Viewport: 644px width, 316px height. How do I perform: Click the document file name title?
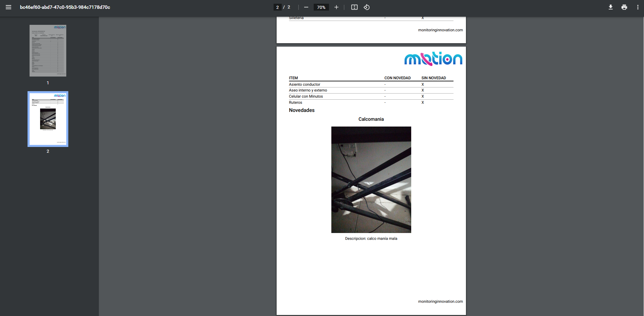65,7
